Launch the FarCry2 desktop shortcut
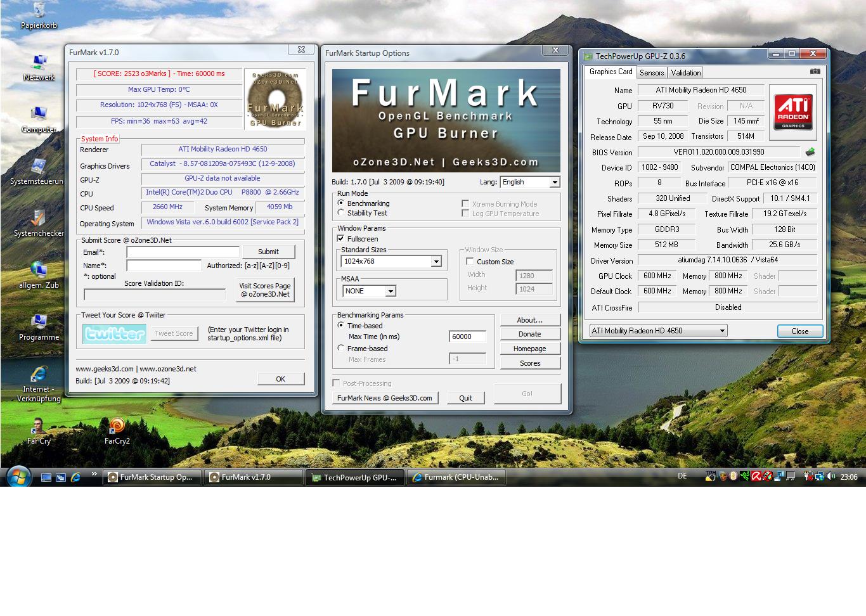 pyautogui.click(x=117, y=430)
